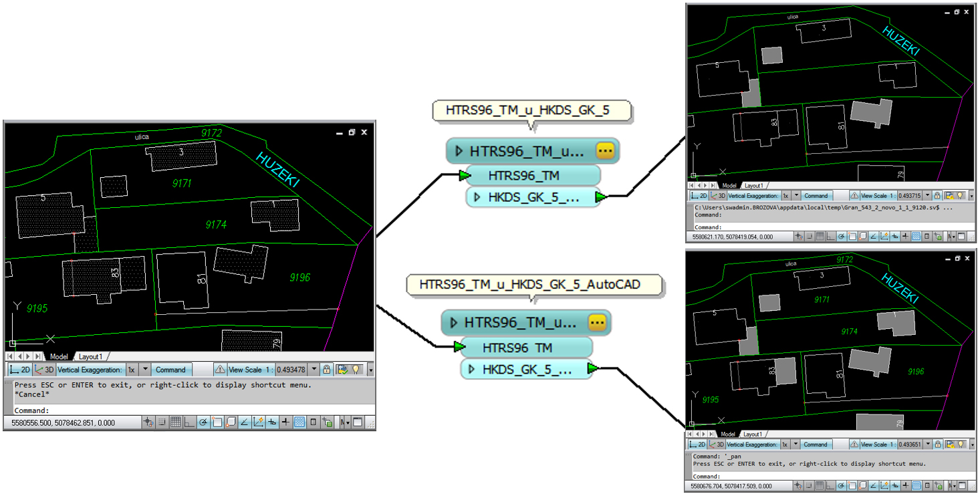This screenshot has width=980, height=494.
Task: Click the lightbulb icon in left window toolbar
Action: (x=356, y=370)
